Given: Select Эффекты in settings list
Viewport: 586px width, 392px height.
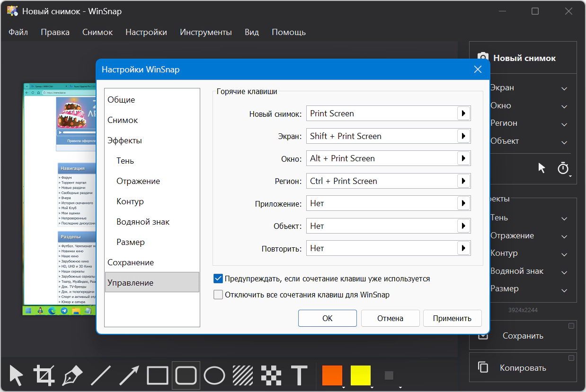Looking at the screenshot, I should coord(152,140).
